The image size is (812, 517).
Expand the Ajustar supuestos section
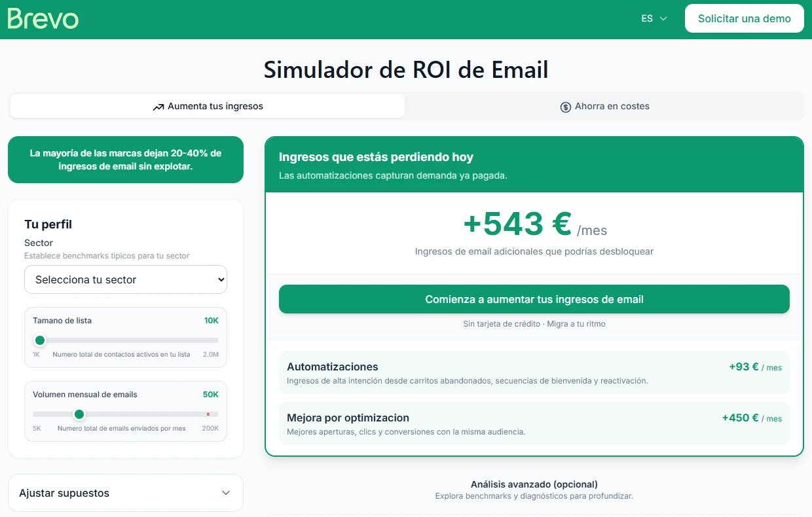tap(125, 493)
